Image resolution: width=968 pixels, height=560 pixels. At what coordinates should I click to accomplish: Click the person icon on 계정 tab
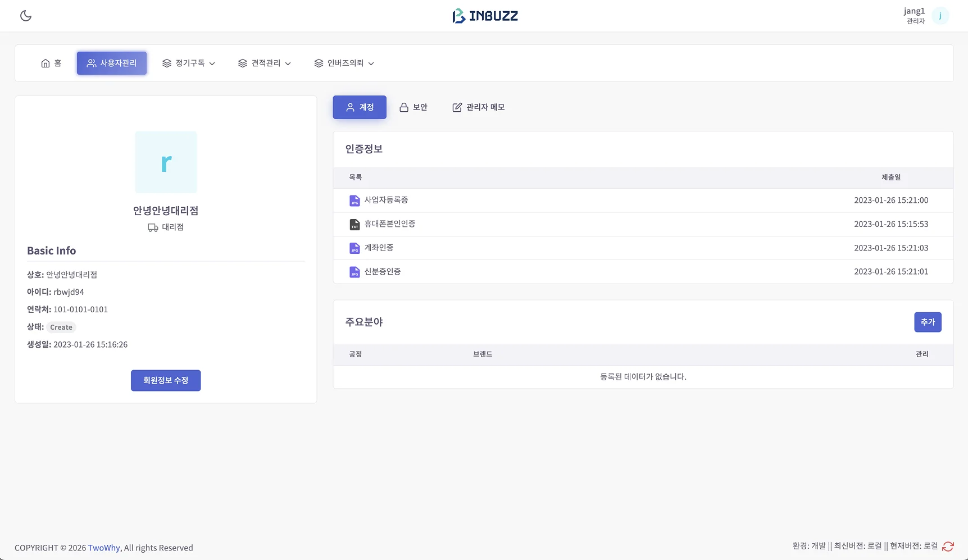pyautogui.click(x=351, y=107)
